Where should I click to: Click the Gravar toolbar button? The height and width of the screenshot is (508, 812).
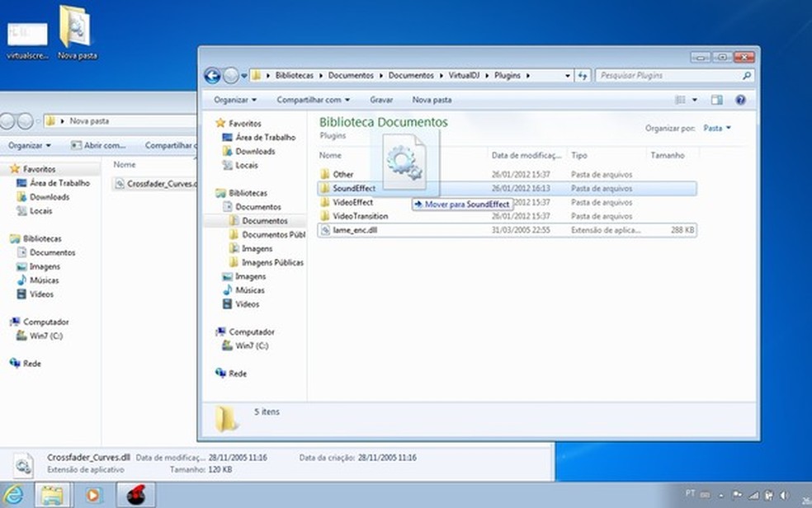tap(381, 100)
